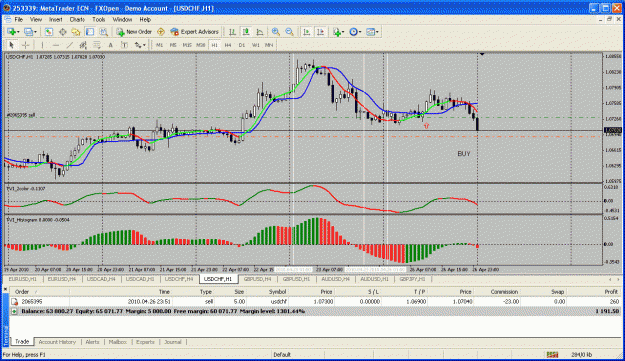Toggle the Terminal panel icon
Image resolution: width=625 pixels, height=361 pixels.
90,31
